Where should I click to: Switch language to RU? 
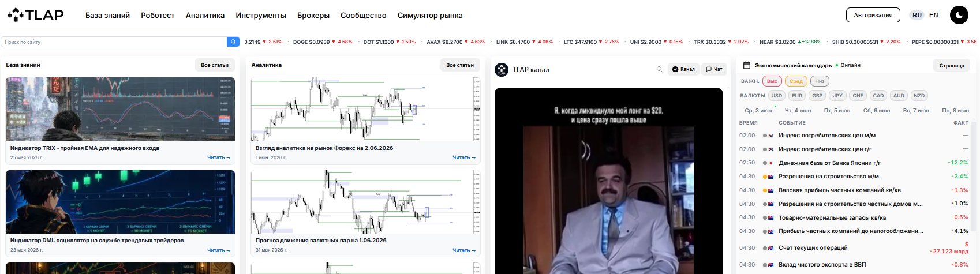click(917, 15)
